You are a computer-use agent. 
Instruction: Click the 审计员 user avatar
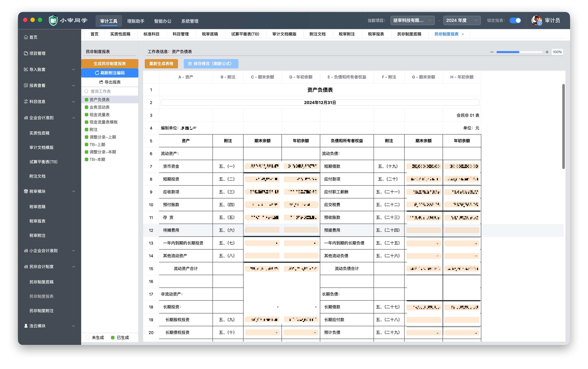537,20
